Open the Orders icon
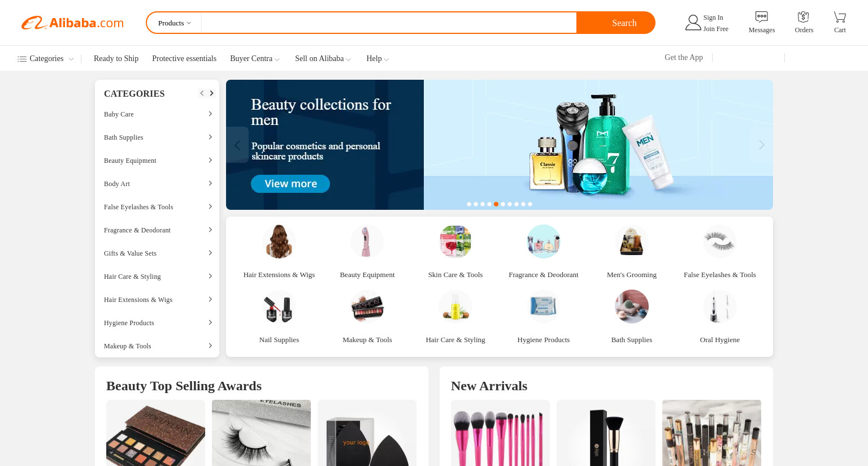Viewport: 868px width, 466px height. [x=804, y=17]
